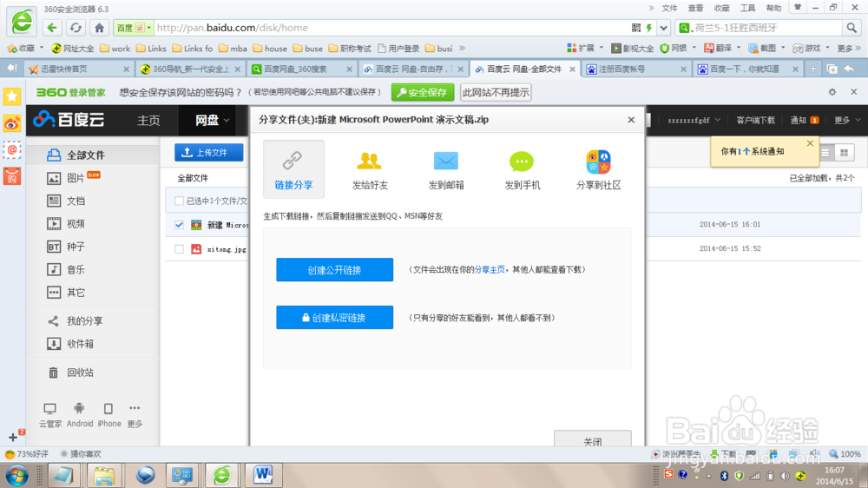Switch to 迅雷快传首页 tab
The height and width of the screenshot is (488, 868).
tap(79, 69)
